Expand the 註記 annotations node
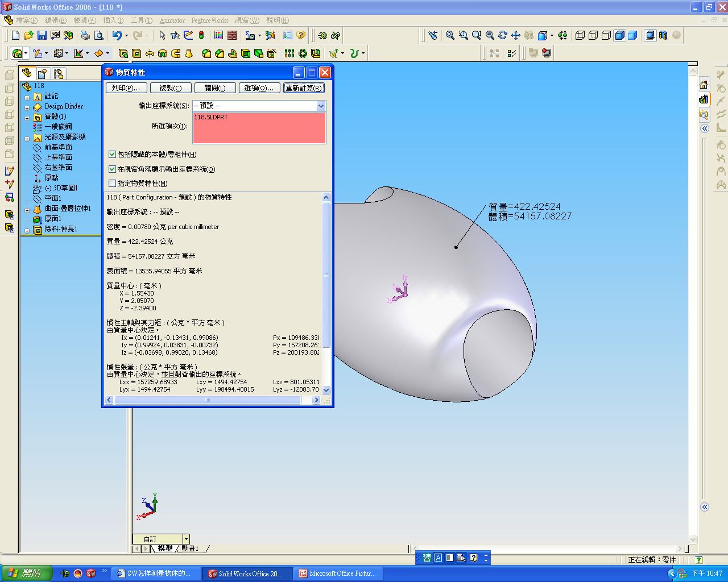Image resolution: width=728 pixels, height=582 pixels. pyautogui.click(x=27, y=97)
